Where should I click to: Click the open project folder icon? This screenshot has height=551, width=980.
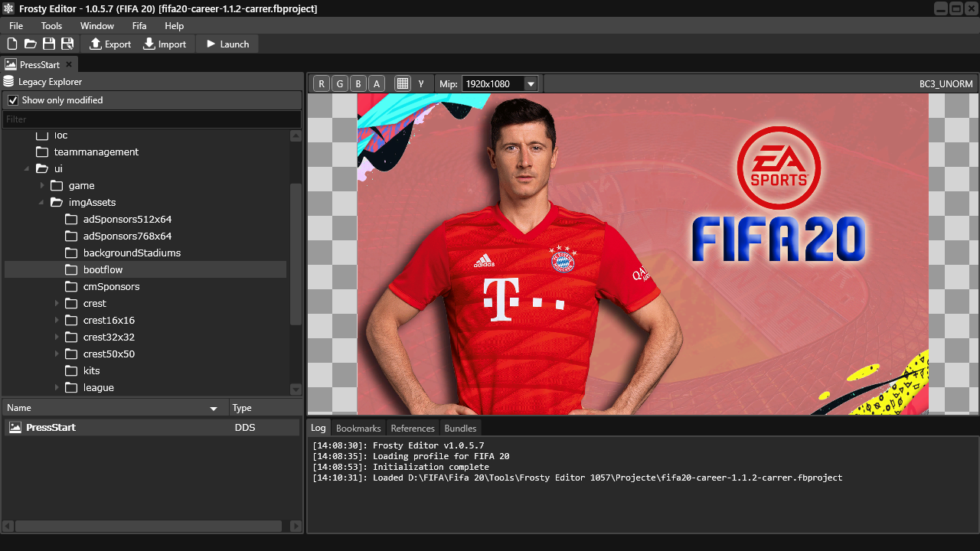point(31,44)
